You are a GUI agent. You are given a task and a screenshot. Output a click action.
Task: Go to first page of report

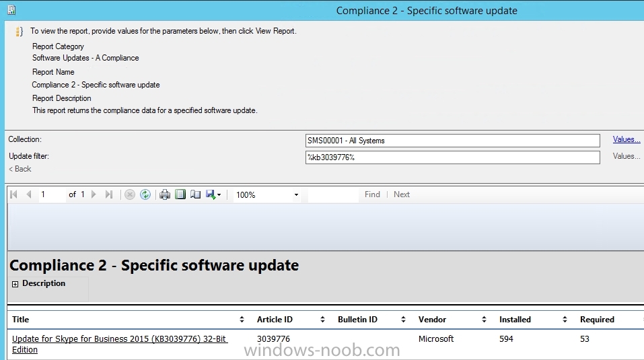coord(13,194)
